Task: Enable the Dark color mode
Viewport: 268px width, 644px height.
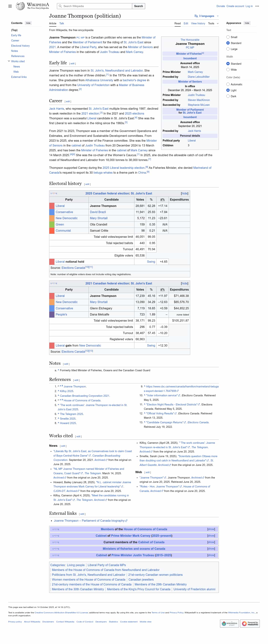Action: (228, 96)
